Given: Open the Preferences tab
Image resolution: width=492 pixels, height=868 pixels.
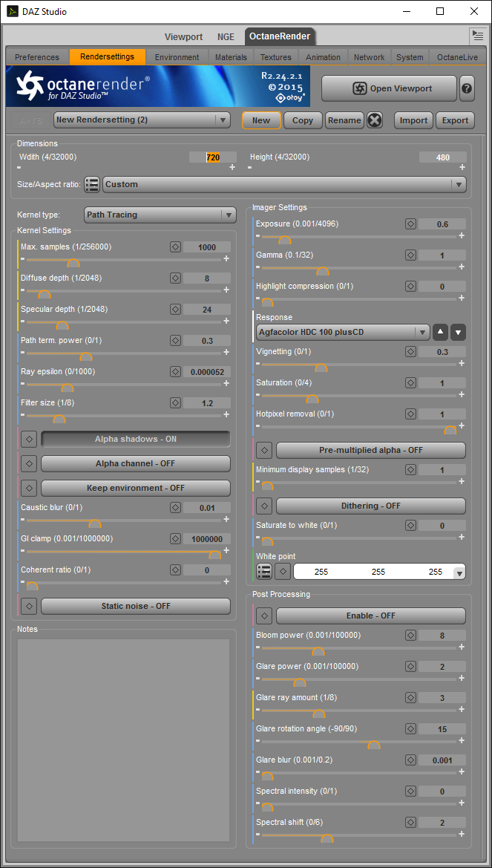Looking at the screenshot, I should tap(37, 57).
